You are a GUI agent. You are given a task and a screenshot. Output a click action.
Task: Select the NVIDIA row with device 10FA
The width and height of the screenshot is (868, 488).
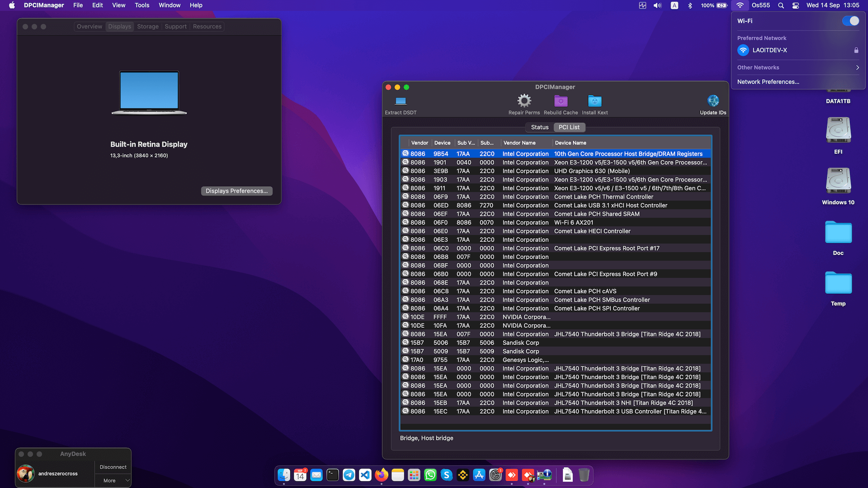[555, 326]
